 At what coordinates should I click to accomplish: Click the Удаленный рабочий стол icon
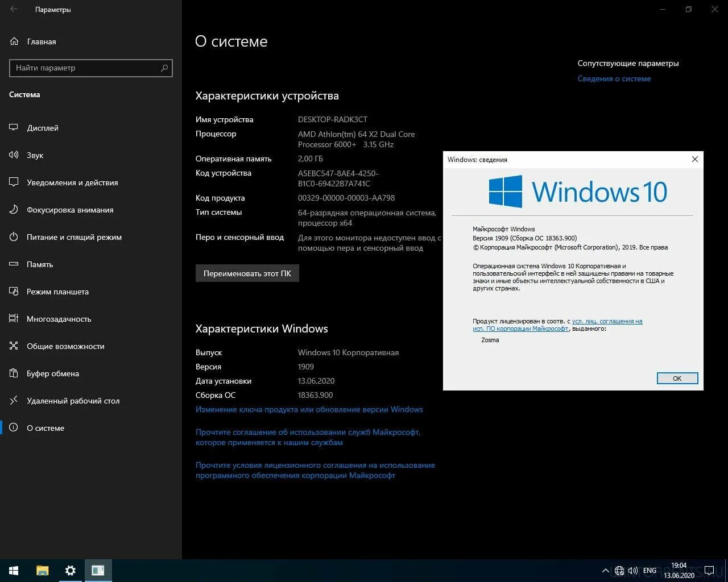pos(14,401)
